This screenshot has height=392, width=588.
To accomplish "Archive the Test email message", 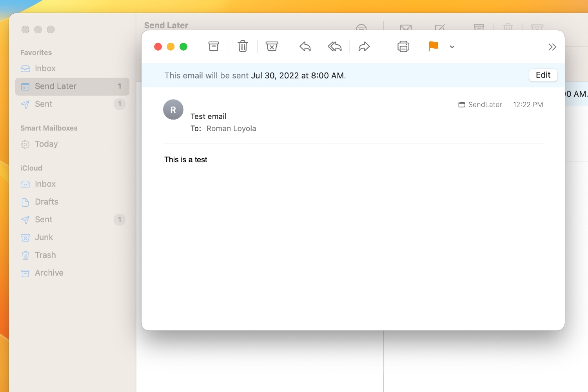I will click(214, 46).
